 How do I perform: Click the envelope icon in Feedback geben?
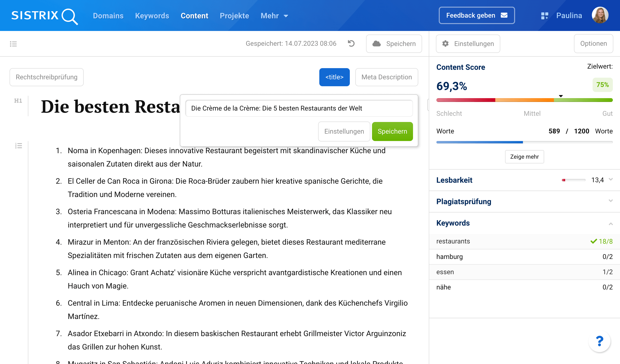click(504, 15)
